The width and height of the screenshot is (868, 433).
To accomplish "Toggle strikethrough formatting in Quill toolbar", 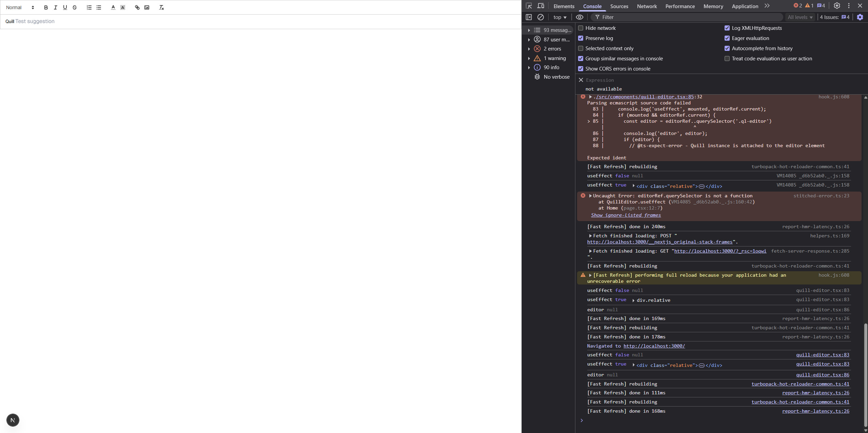I will tap(75, 7).
